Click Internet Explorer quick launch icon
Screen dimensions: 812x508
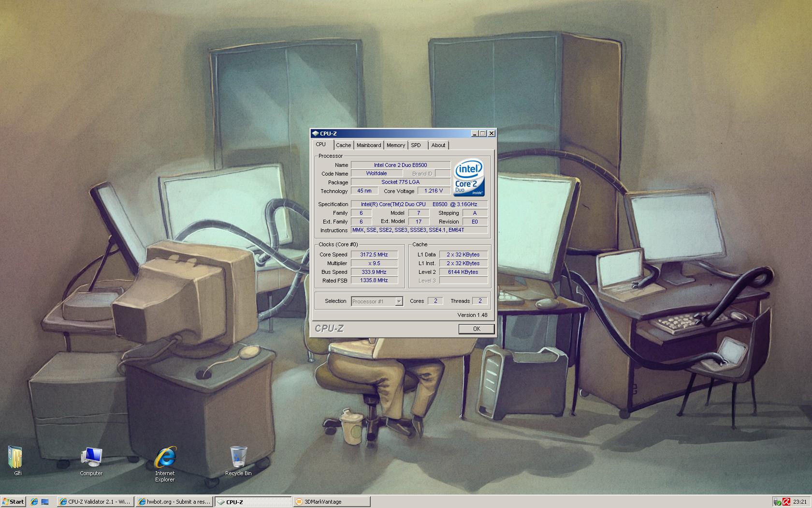tap(34, 502)
